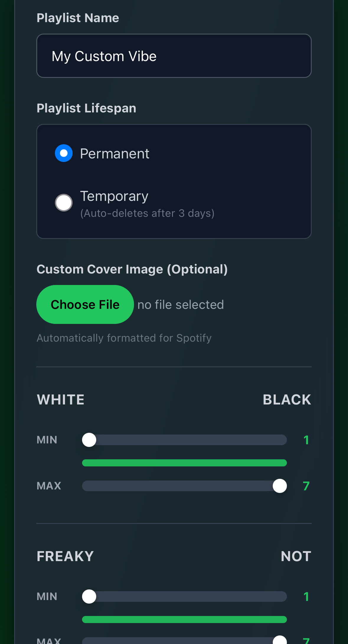Click the BLACK label heading
Image resolution: width=348 pixels, height=644 pixels.
[x=286, y=399]
